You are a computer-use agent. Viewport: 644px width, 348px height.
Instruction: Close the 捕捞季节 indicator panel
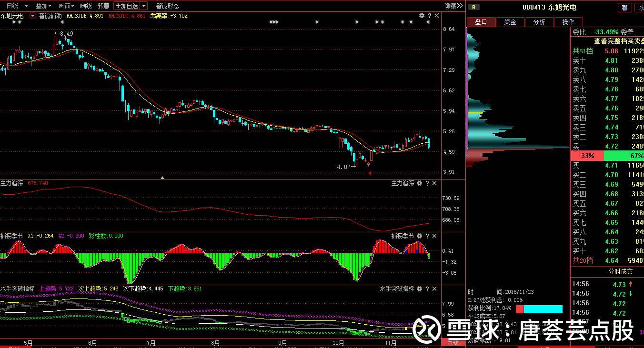pyautogui.click(x=434, y=236)
